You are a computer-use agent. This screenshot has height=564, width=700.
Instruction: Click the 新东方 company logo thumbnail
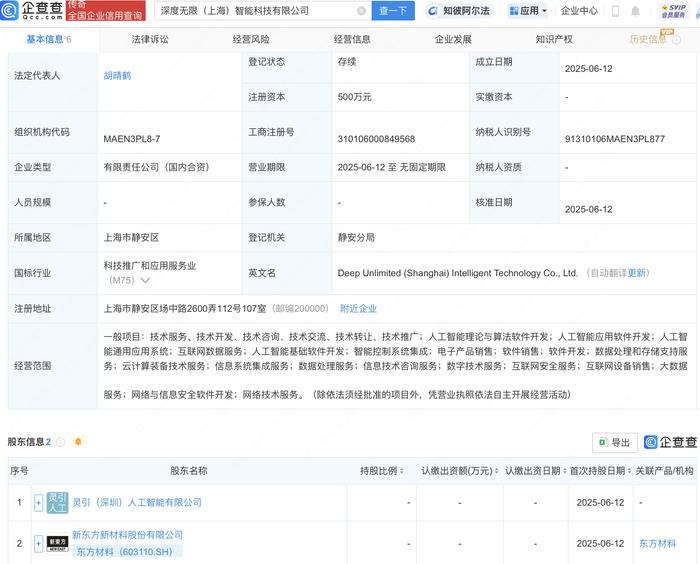(x=58, y=544)
